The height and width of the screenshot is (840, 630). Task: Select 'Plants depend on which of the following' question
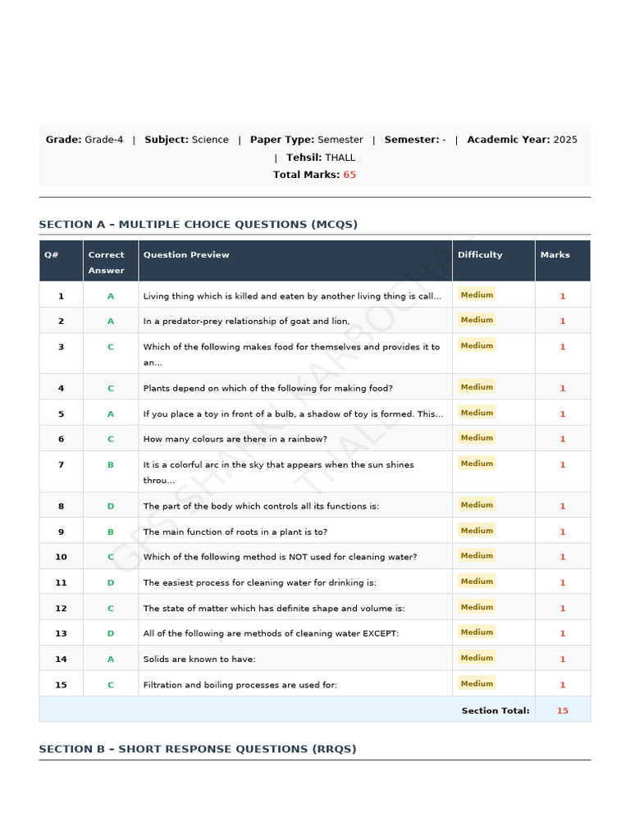click(268, 388)
